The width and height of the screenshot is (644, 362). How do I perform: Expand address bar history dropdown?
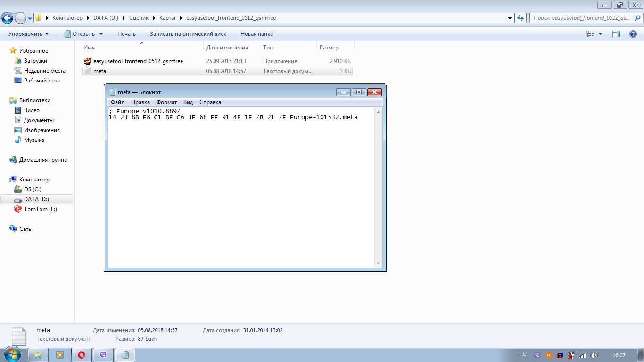510,18
